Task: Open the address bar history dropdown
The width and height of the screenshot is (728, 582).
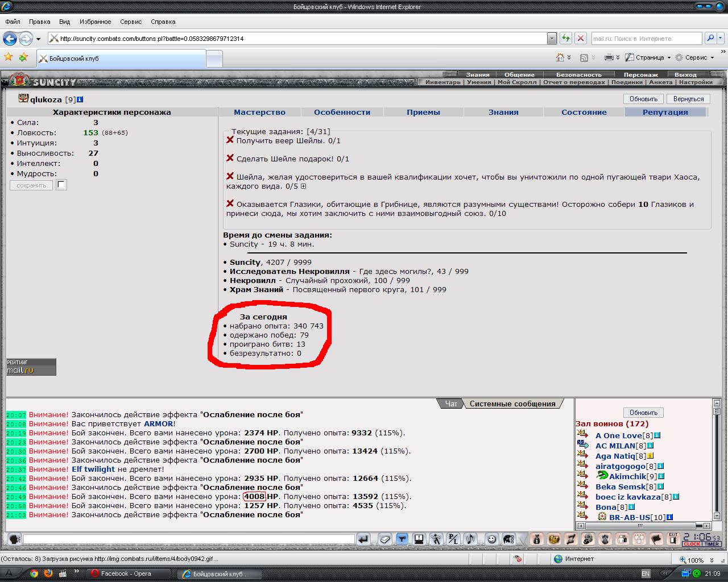Action: click(552, 39)
